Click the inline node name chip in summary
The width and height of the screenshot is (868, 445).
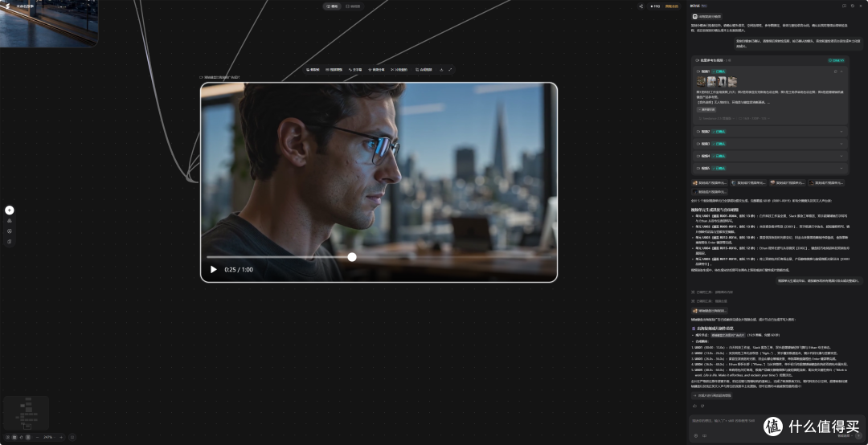click(727, 335)
